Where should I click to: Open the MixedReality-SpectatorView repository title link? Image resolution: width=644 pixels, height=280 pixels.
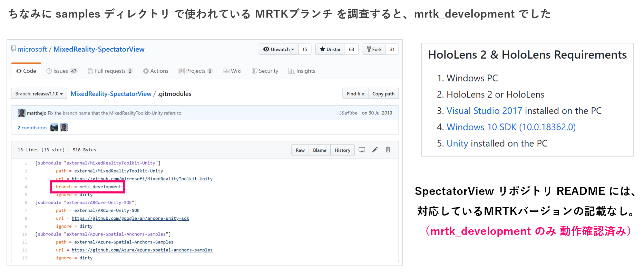coord(99,49)
